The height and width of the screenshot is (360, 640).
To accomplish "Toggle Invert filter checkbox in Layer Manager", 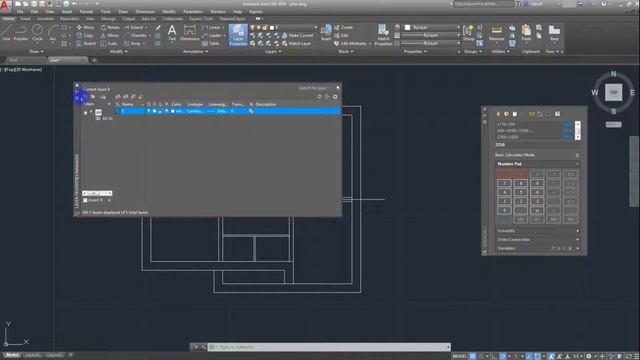I will click(x=85, y=200).
